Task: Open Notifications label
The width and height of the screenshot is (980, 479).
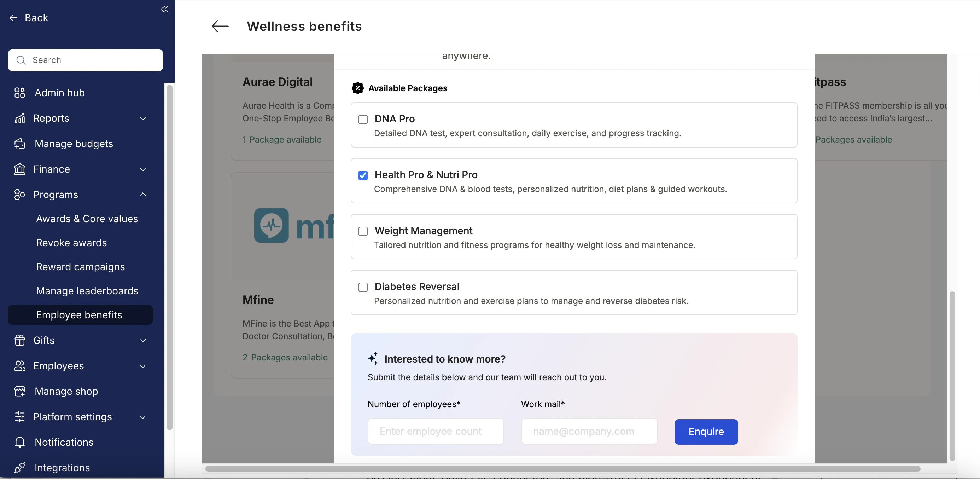Action: click(64, 442)
